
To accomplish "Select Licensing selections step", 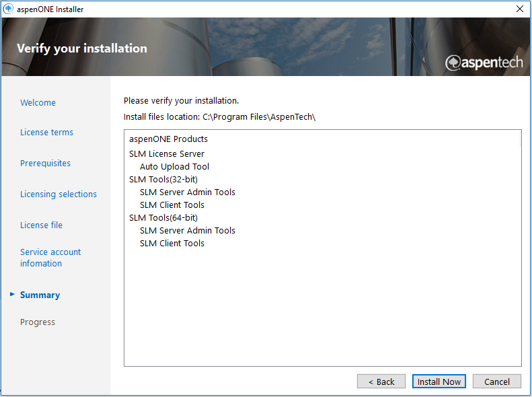I will (59, 194).
